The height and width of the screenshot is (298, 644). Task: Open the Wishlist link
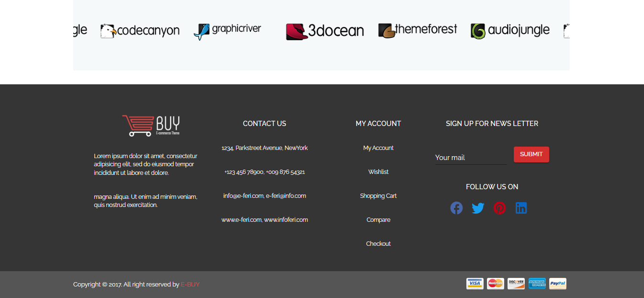pyautogui.click(x=378, y=172)
